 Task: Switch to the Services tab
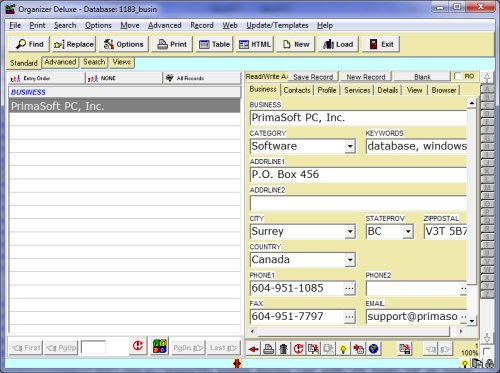tap(357, 90)
